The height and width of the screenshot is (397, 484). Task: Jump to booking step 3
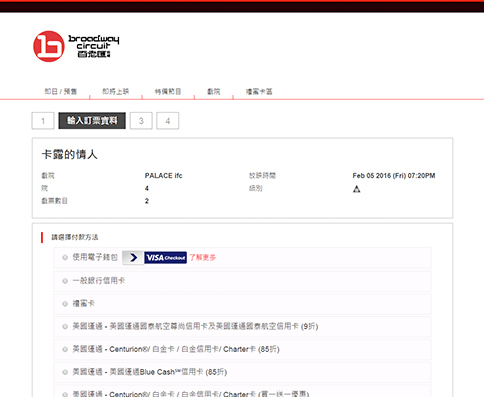pos(141,121)
